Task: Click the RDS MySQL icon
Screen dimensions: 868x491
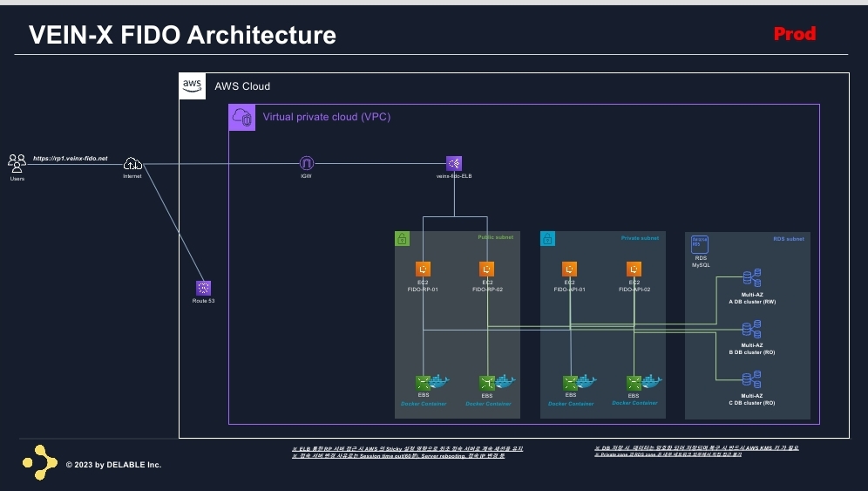Action: [x=700, y=244]
